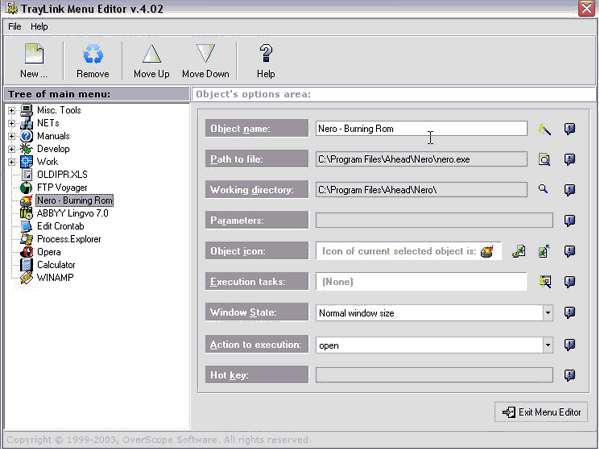
Task: Open toolbar Help question mark icon
Action: (x=266, y=53)
